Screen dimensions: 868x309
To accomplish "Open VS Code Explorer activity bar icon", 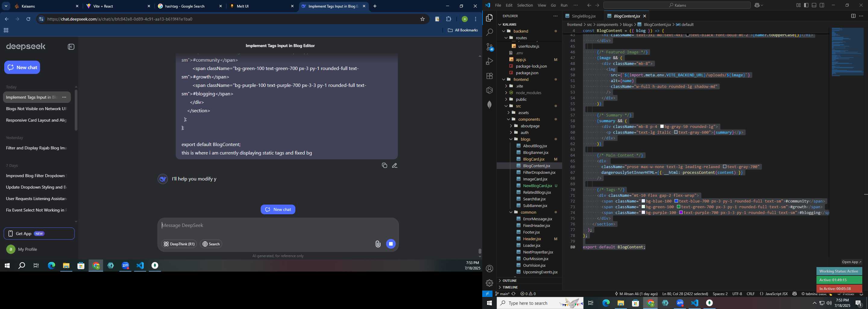I will coord(489,18).
